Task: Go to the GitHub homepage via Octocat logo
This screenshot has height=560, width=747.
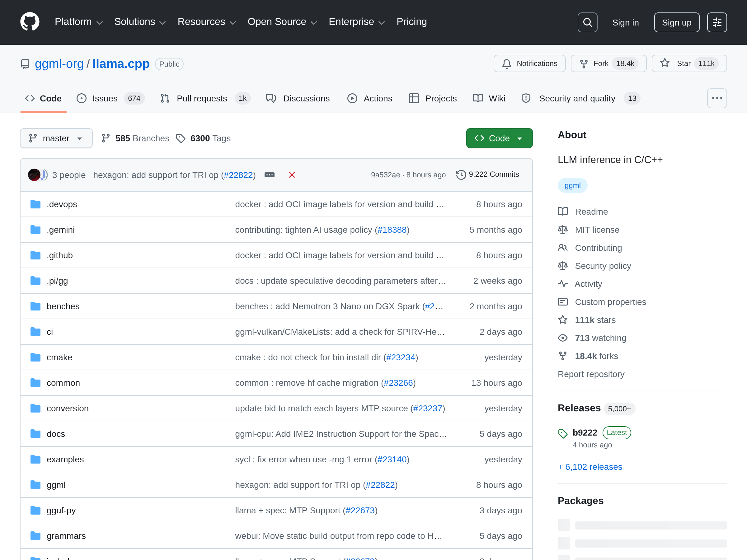Action: (30, 22)
